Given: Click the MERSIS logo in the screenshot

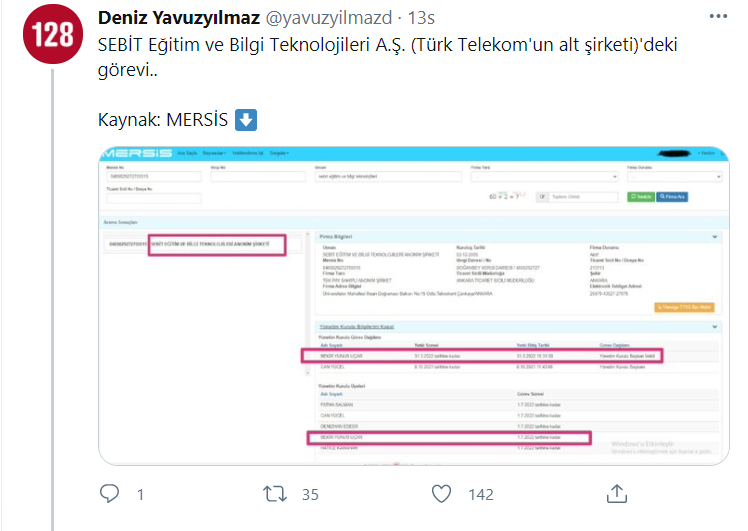Looking at the screenshot, I should 137,153.
